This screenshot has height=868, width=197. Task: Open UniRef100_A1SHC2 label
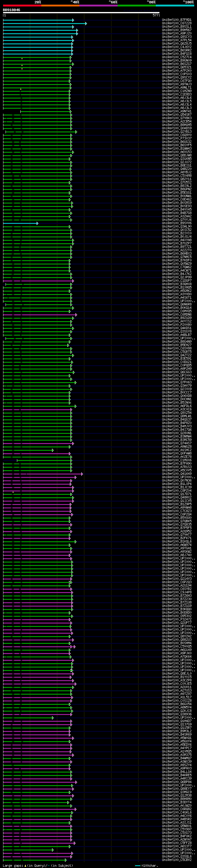pos(177,450)
